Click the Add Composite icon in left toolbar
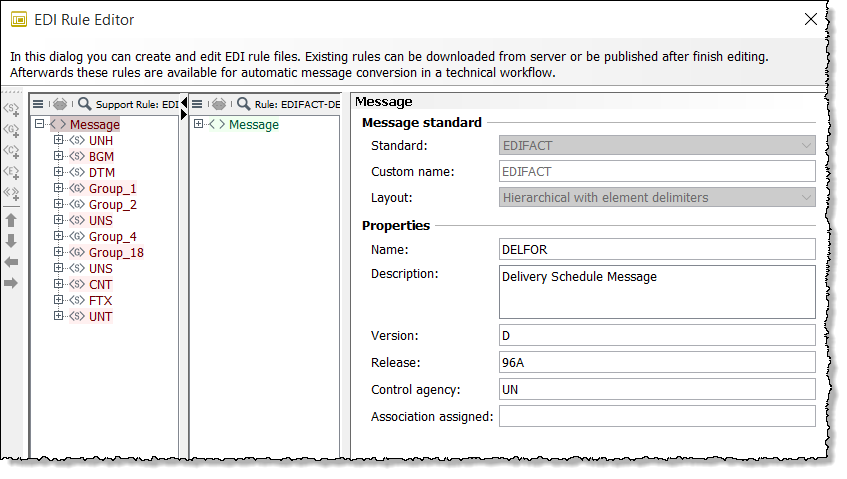This screenshot has height=479, width=847. [12, 151]
